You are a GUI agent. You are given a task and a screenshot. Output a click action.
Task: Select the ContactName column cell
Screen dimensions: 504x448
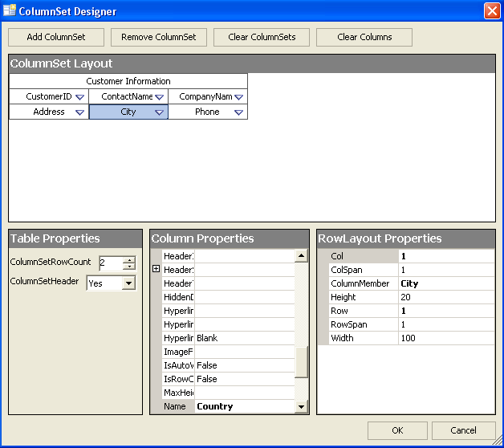128,96
